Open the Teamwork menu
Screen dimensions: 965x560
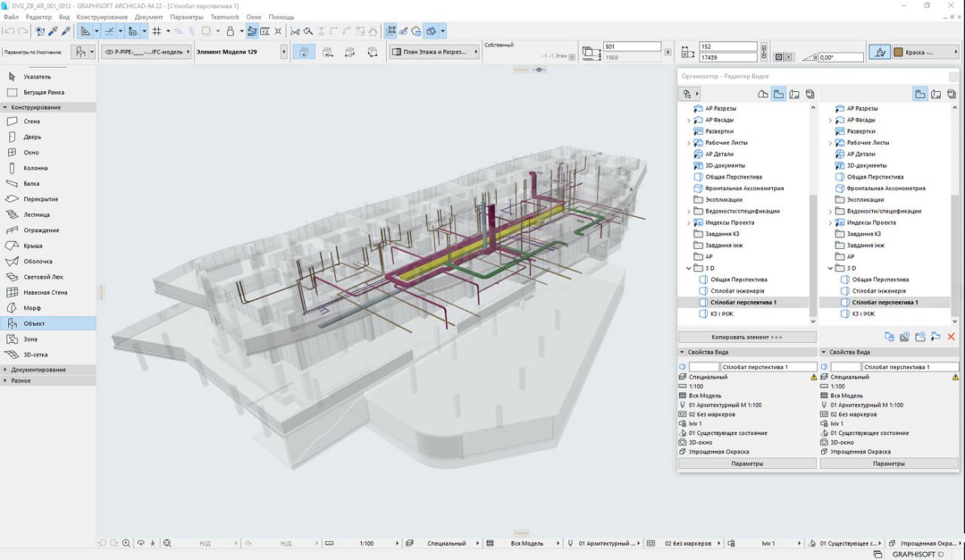(225, 17)
